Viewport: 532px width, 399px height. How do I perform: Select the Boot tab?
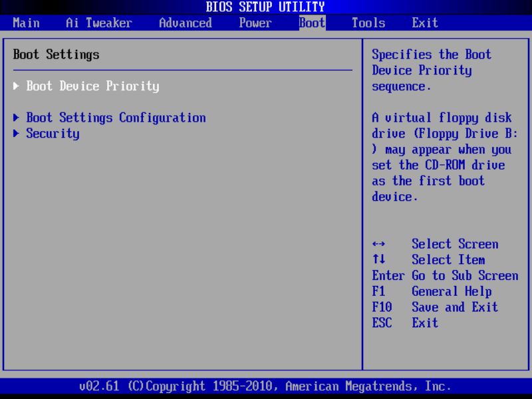click(x=311, y=23)
